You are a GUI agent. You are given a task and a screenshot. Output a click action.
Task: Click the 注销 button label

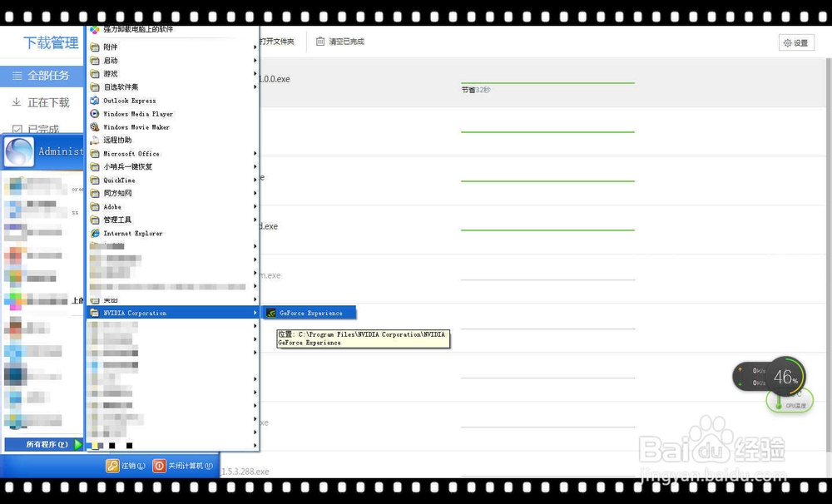pos(133,466)
